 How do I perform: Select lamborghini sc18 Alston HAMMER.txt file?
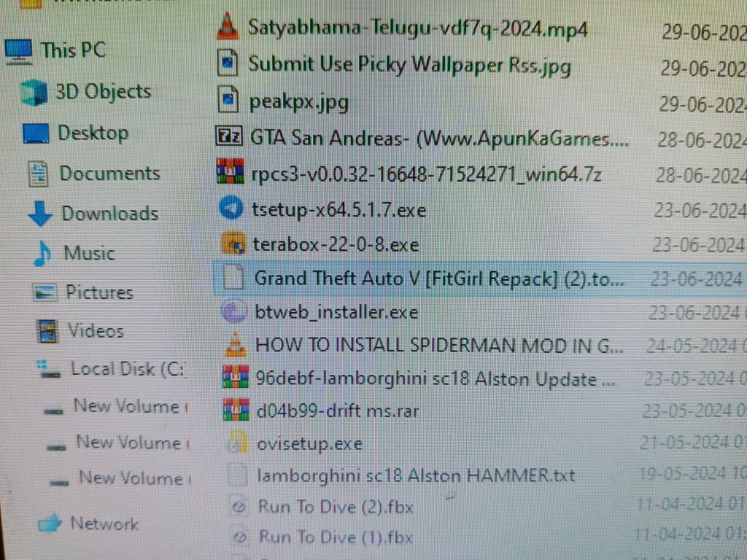coord(416,476)
